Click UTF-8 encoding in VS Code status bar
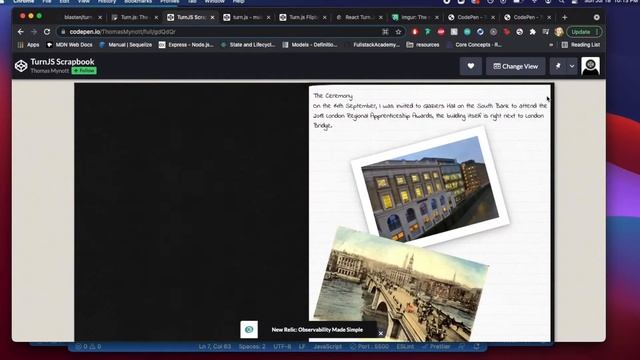Viewport: 640px width, 360px height. [x=282, y=347]
